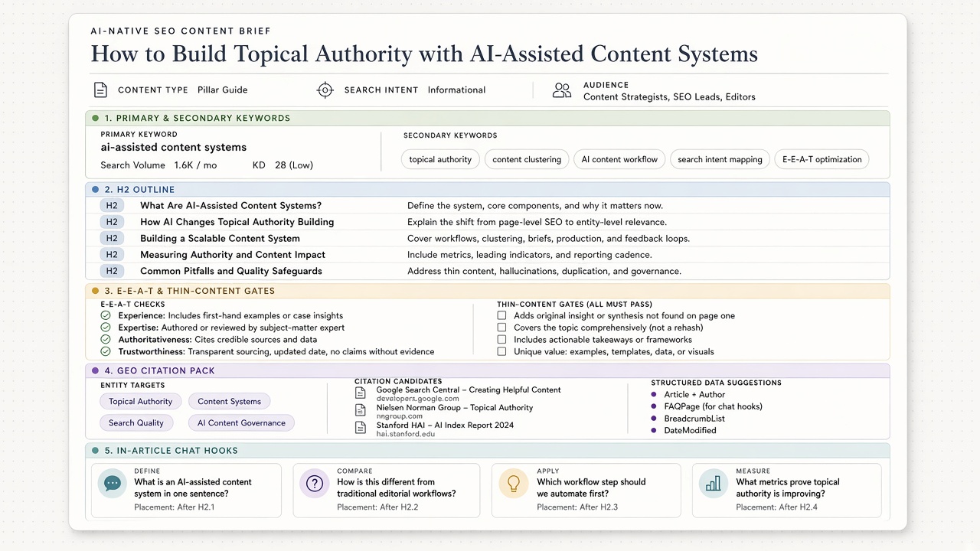Check 'Covers the topic comprehensively' gate
This screenshot has height=551, width=980.
point(501,328)
